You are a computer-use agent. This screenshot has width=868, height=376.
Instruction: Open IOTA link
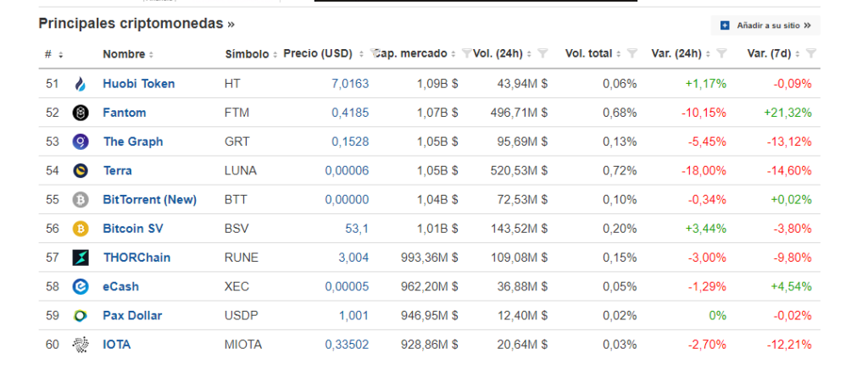tap(117, 345)
